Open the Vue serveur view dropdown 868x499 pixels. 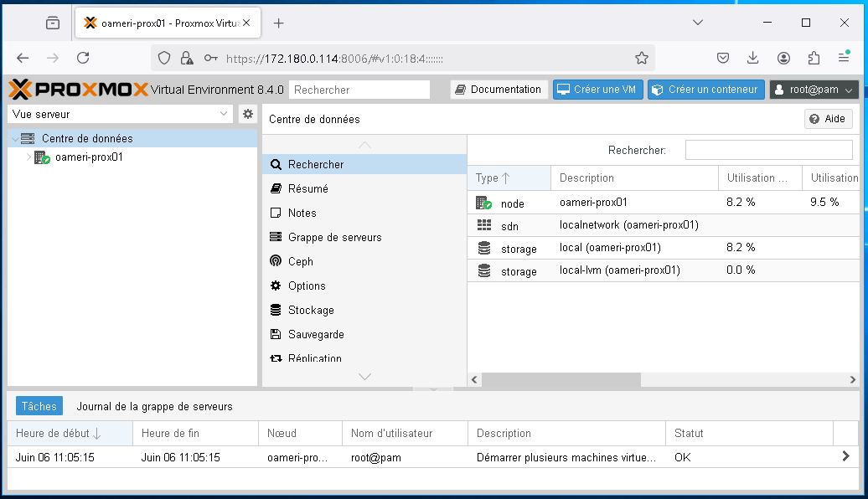pos(224,114)
